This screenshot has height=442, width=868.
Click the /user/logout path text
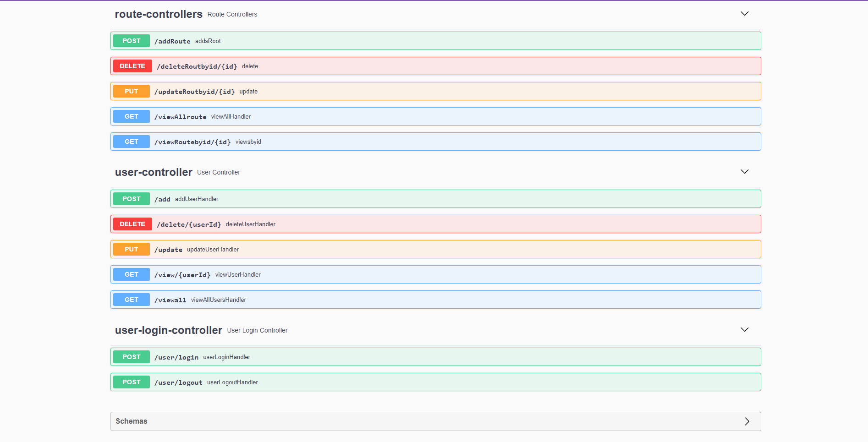(x=178, y=382)
